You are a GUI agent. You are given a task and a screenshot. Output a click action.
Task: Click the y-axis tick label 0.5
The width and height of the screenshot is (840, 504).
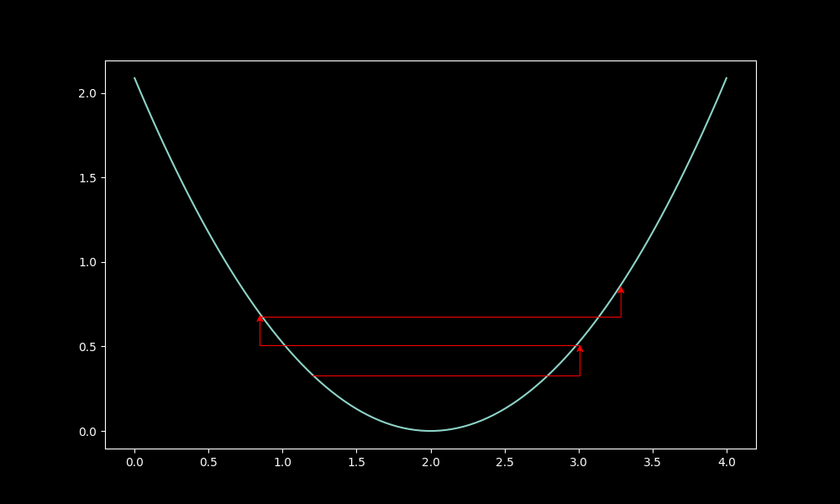tap(87, 347)
